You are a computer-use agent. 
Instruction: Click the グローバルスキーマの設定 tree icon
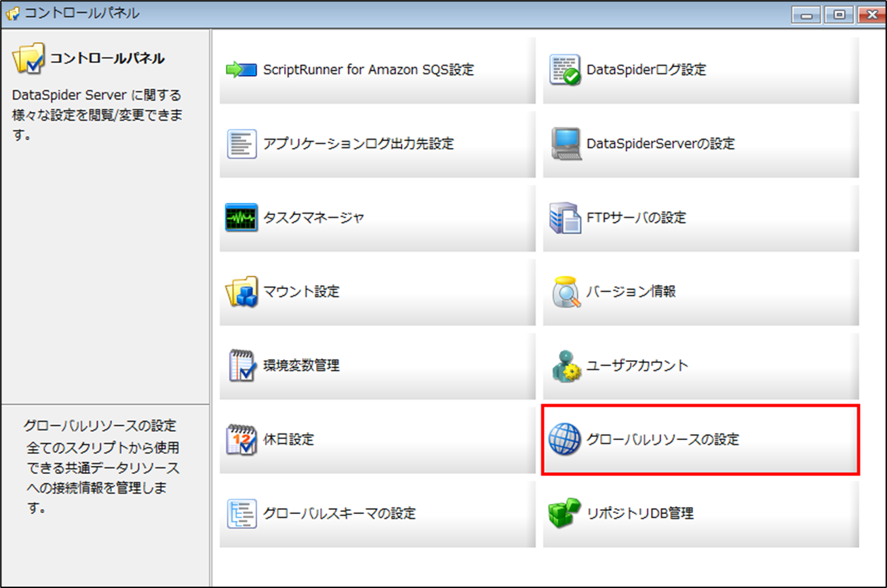241,513
